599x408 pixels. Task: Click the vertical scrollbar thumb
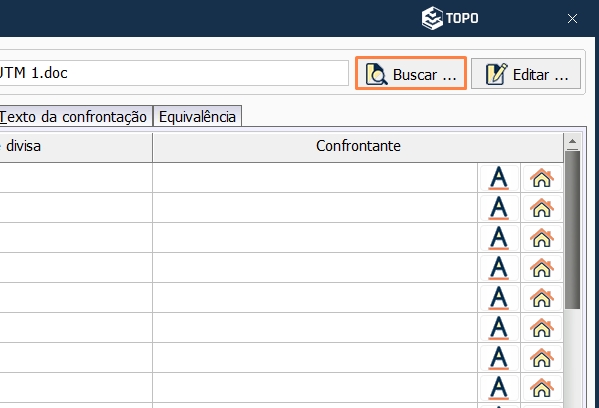(572, 230)
